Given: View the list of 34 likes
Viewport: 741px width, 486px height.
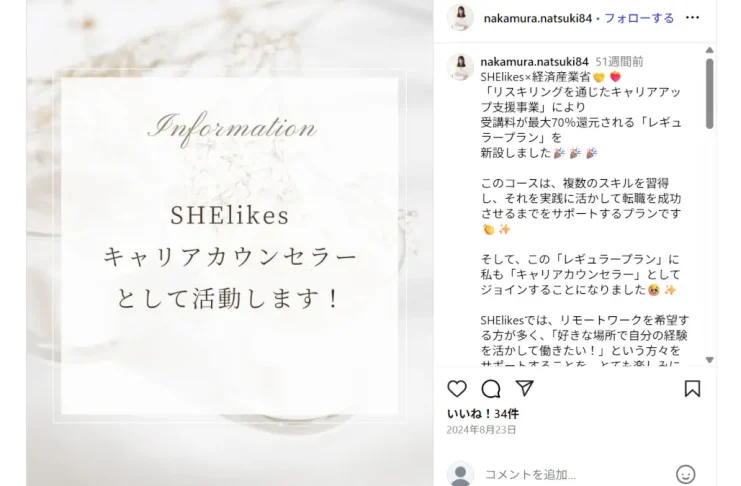Looking at the screenshot, I should click(483, 414).
